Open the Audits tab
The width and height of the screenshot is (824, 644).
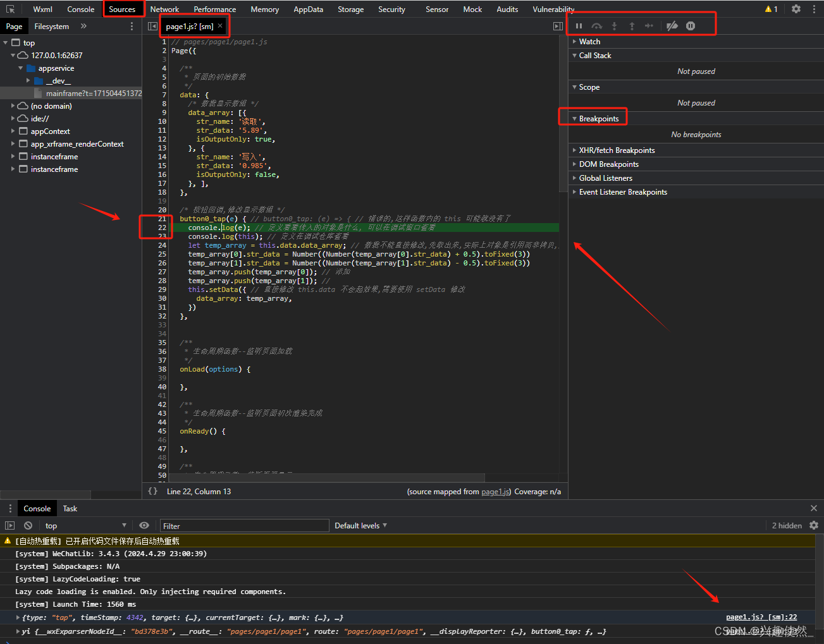coord(507,9)
